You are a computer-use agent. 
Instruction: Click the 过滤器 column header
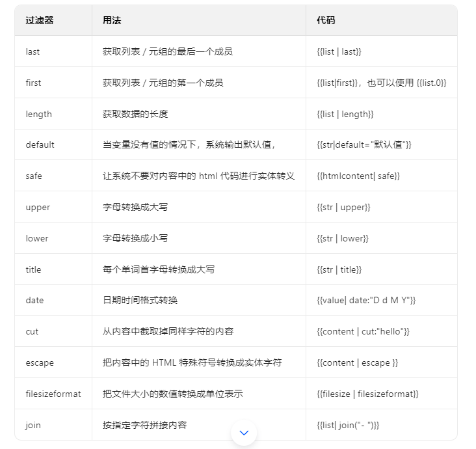click(x=40, y=20)
